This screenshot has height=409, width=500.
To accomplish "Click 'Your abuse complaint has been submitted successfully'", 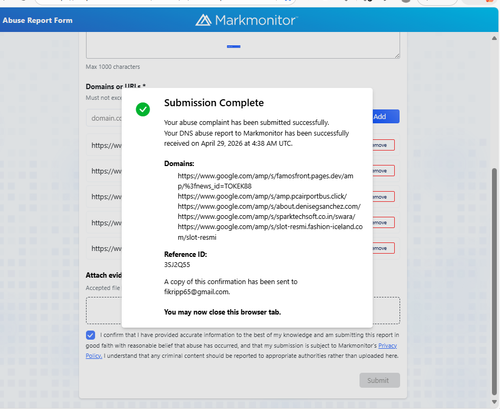I will (246, 122).
